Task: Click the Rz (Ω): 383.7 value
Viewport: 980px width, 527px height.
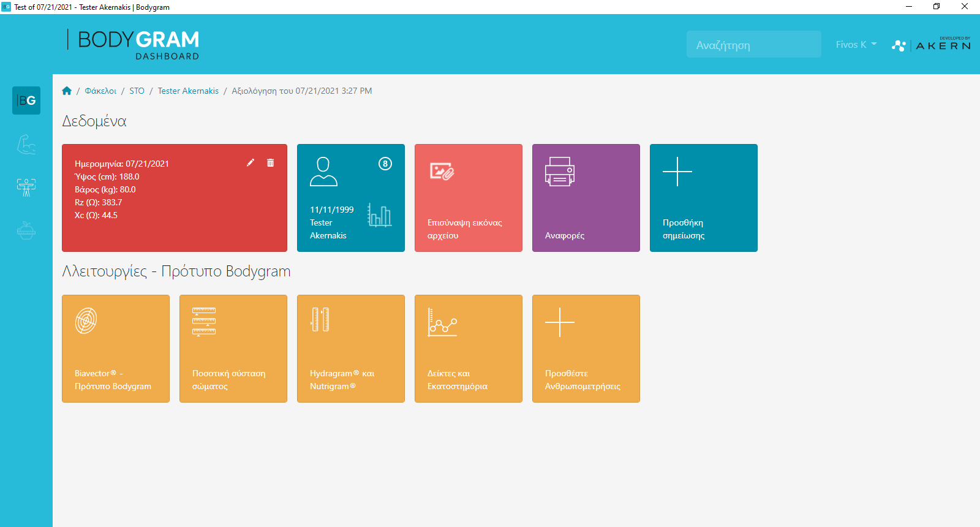Action: point(99,202)
